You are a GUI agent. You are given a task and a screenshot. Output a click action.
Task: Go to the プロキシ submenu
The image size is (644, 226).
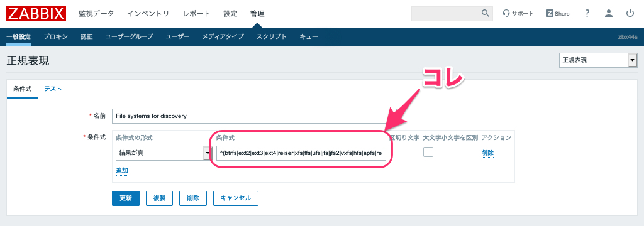pos(55,36)
